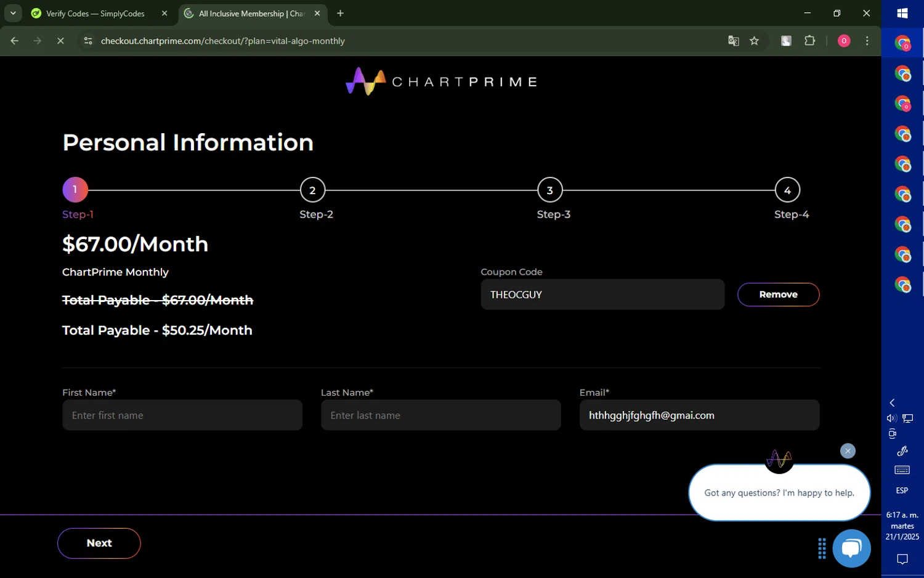Viewport: 924px width, 578px height.
Task: Open the touch keyboard icon
Action: tap(902, 470)
